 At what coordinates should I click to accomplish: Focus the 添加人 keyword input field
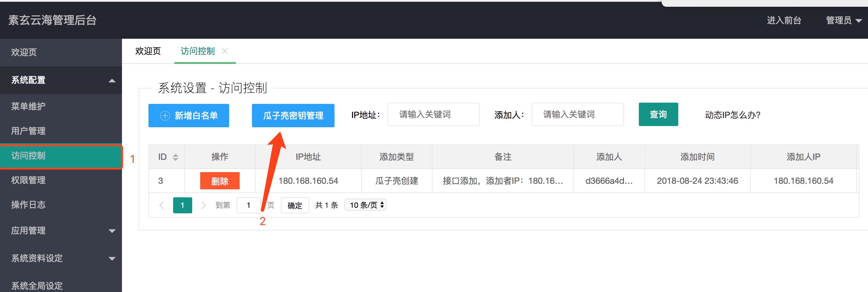coord(577,115)
